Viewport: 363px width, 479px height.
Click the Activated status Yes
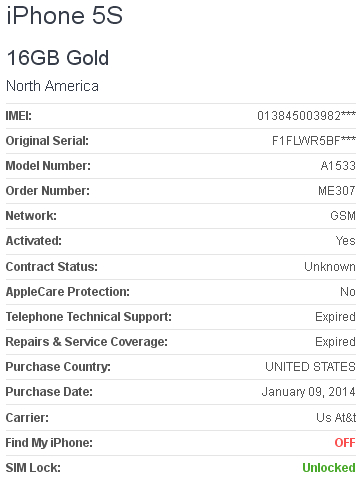click(346, 241)
